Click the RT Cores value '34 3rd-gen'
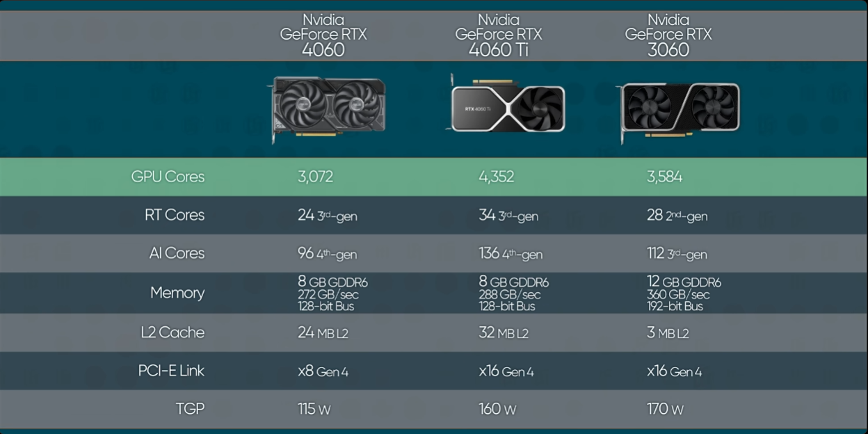868x434 pixels. pos(508,216)
